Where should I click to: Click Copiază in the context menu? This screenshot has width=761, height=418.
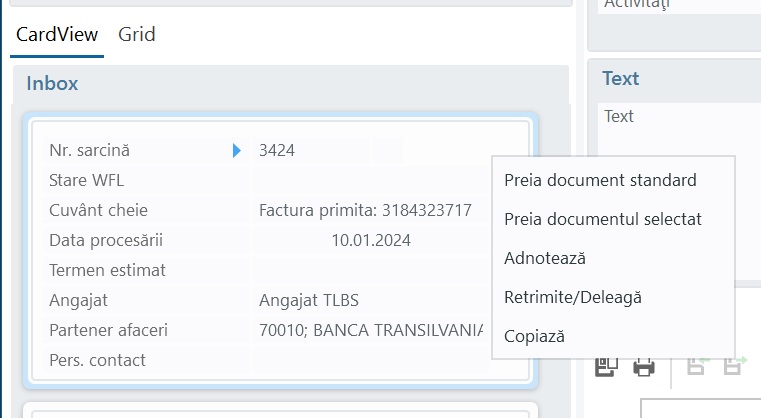point(534,336)
